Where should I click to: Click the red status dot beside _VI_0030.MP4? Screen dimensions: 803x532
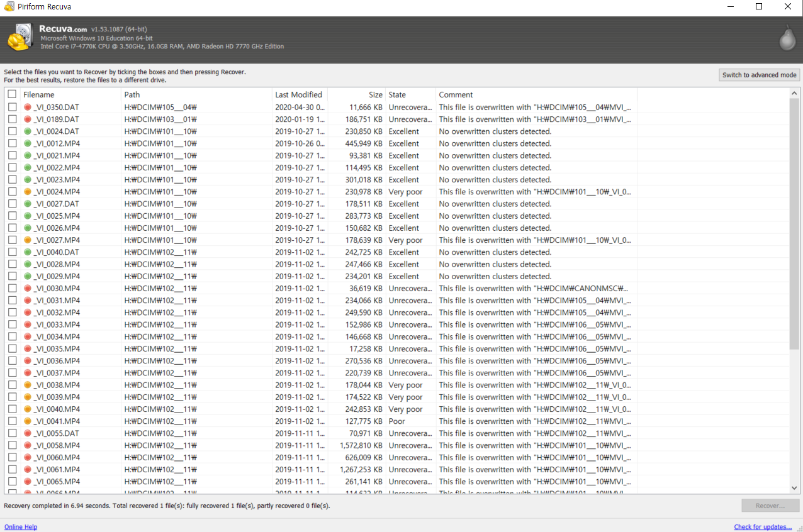tap(28, 288)
